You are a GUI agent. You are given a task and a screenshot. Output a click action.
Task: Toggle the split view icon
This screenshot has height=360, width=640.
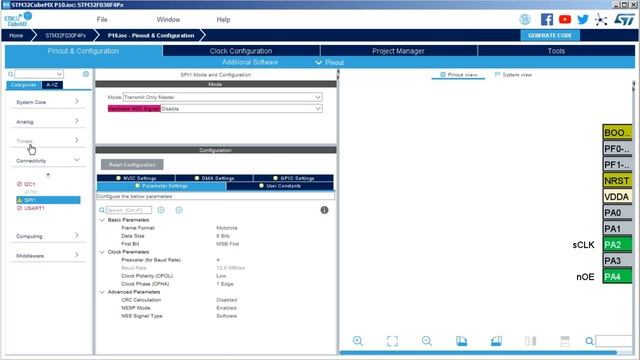tap(531, 341)
